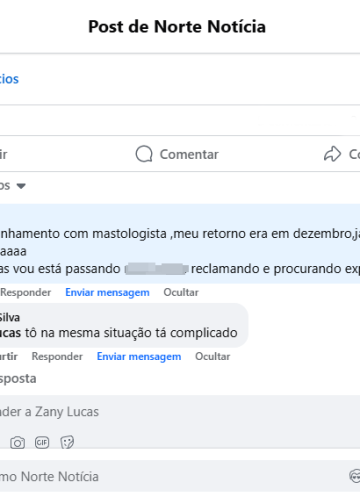
Task: Click the blue link at the top left
Action: [x=9, y=79]
